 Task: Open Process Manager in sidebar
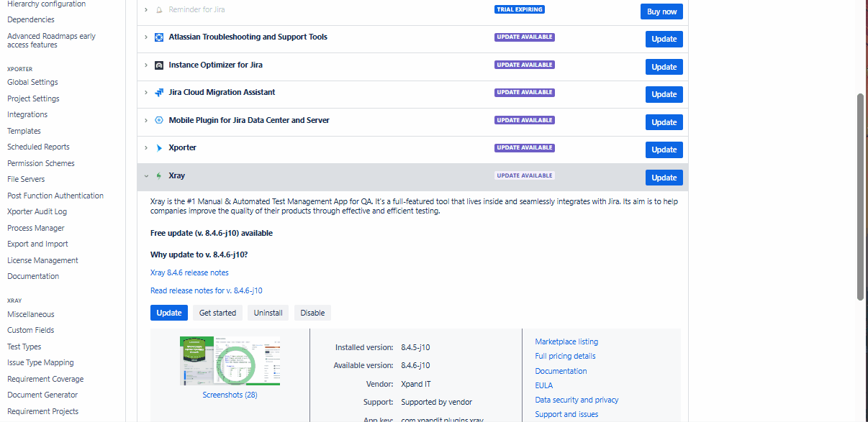click(x=36, y=228)
